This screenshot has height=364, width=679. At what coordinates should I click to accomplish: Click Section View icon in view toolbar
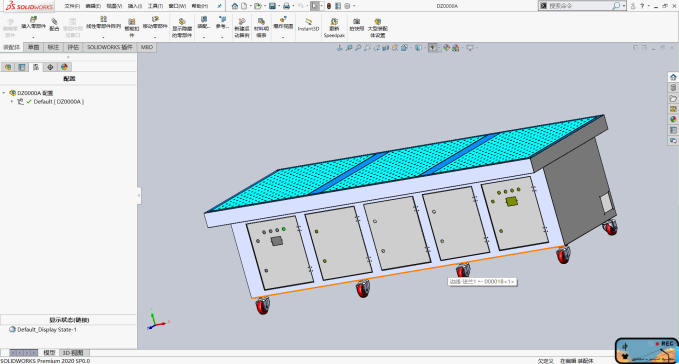click(x=385, y=48)
